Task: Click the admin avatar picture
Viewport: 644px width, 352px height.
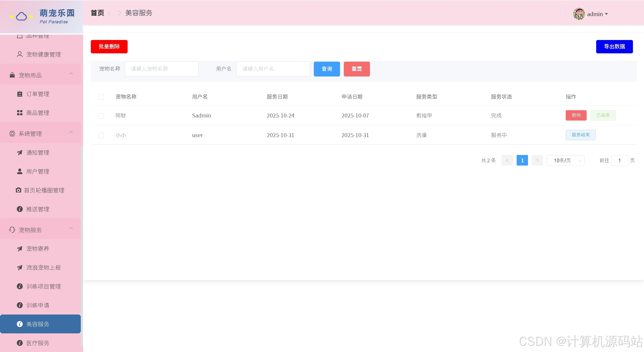Action: 579,14
